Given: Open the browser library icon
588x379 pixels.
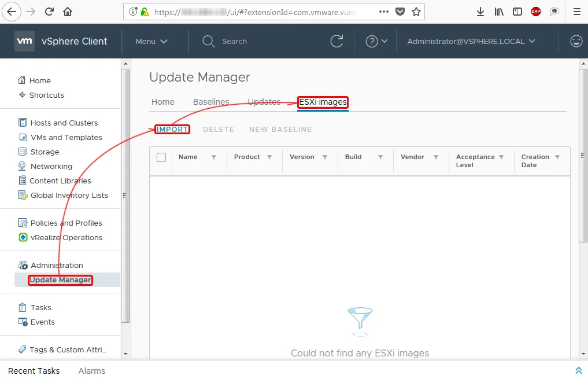Looking at the screenshot, I should point(499,12).
